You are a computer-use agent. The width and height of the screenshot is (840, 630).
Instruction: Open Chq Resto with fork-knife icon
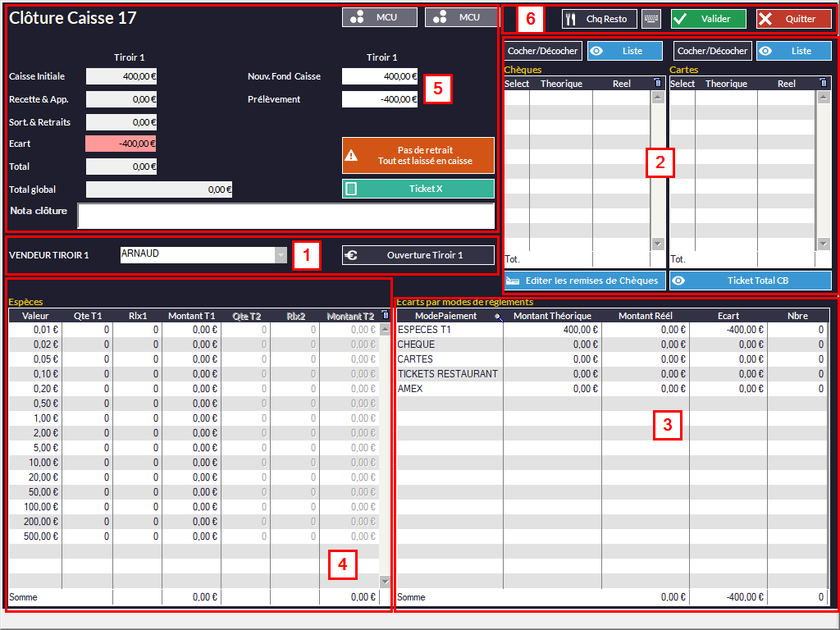tap(599, 19)
